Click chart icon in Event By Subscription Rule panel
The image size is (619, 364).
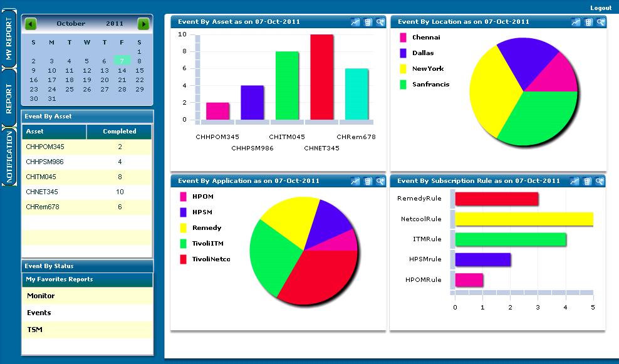tap(575, 181)
